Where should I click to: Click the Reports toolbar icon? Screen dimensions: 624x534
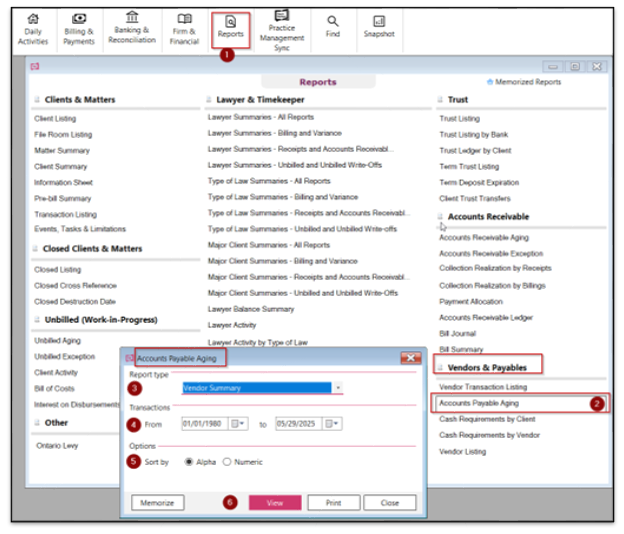point(230,27)
